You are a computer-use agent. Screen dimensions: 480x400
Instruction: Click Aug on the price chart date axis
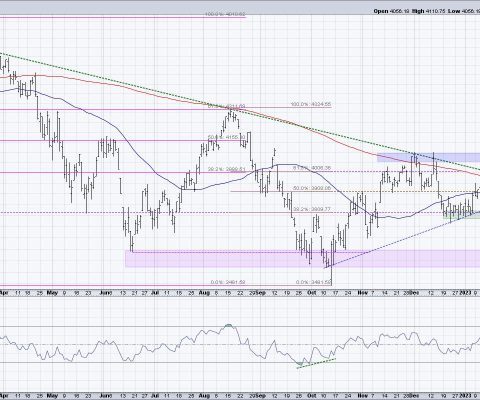coord(205,293)
